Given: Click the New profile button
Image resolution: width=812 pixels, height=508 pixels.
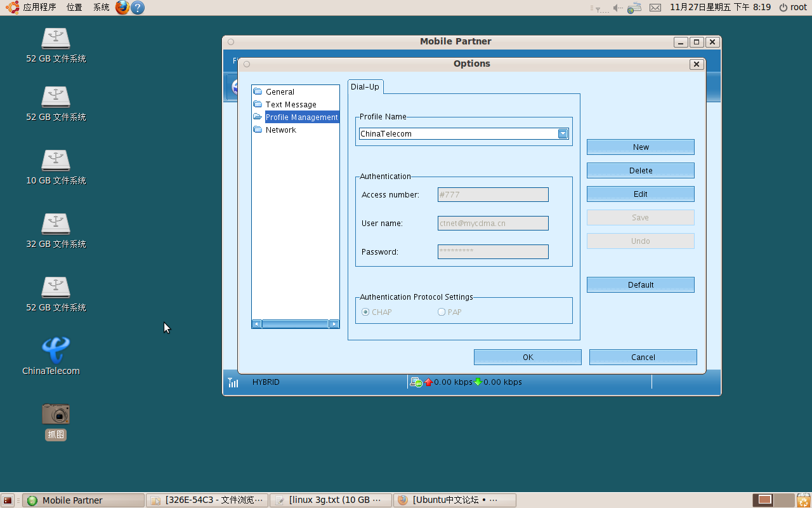Looking at the screenshot, I should tap(641, 147).
